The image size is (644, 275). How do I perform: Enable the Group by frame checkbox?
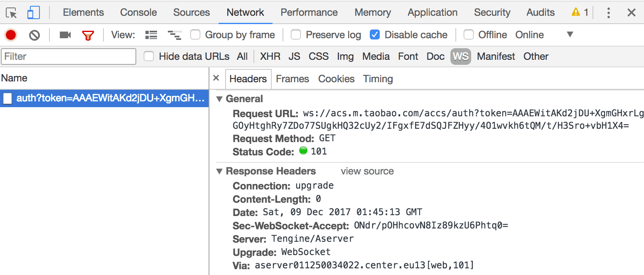pyautogui.click(x=195, y=35)
